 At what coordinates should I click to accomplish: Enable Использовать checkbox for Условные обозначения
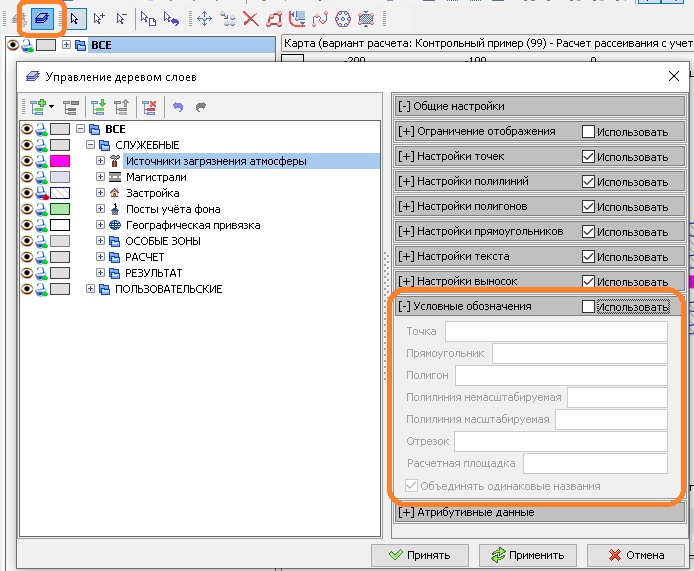pyautogui.click(x=588, y=306)
